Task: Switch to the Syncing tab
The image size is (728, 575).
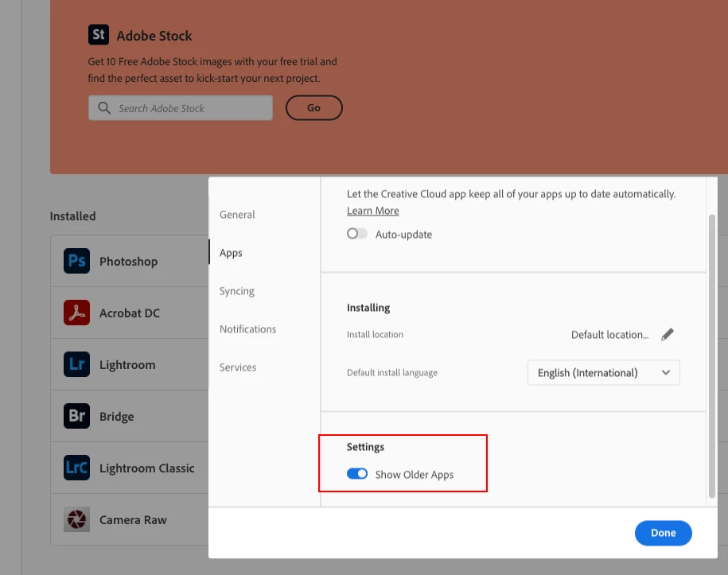Action: 237,291
